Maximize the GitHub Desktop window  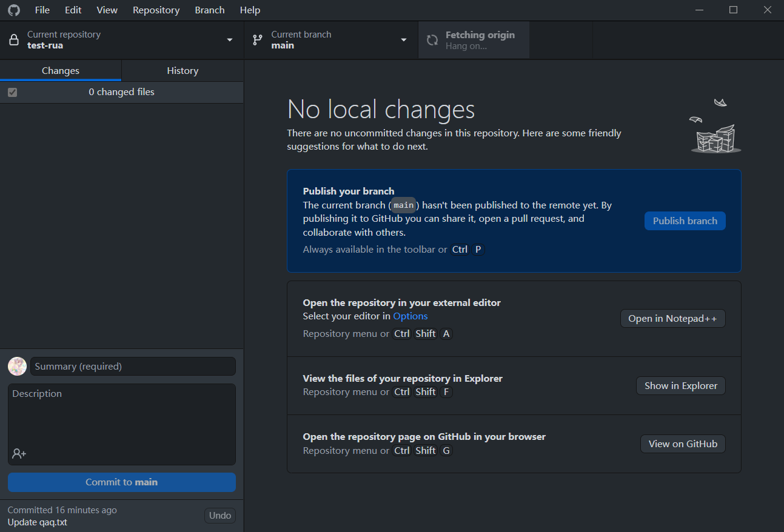[x=733, y=10]
